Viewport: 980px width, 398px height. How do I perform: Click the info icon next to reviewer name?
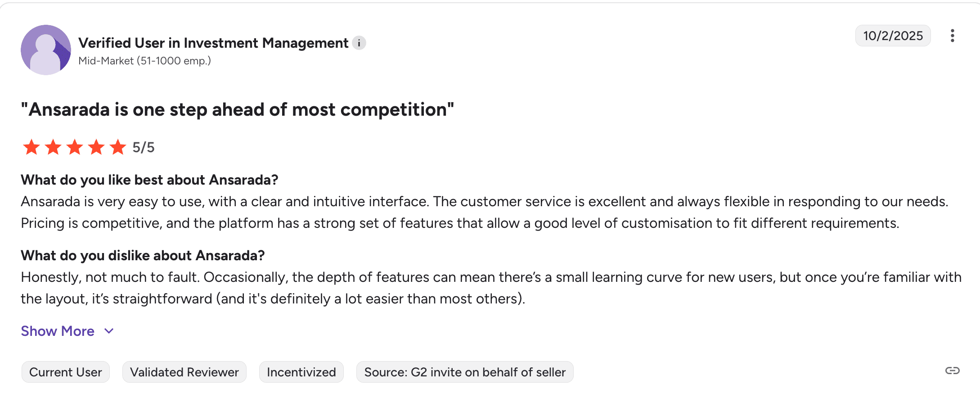point(359,43)
